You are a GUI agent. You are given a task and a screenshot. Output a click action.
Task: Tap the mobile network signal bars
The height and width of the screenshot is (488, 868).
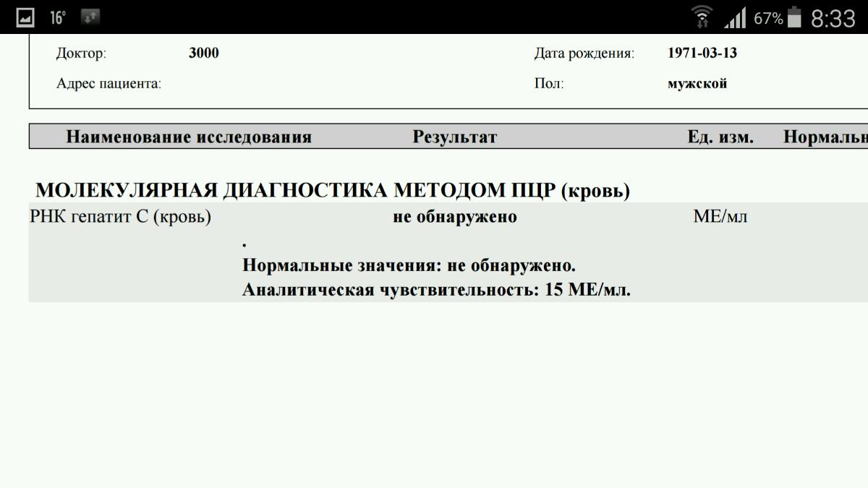tap(735, 18)
